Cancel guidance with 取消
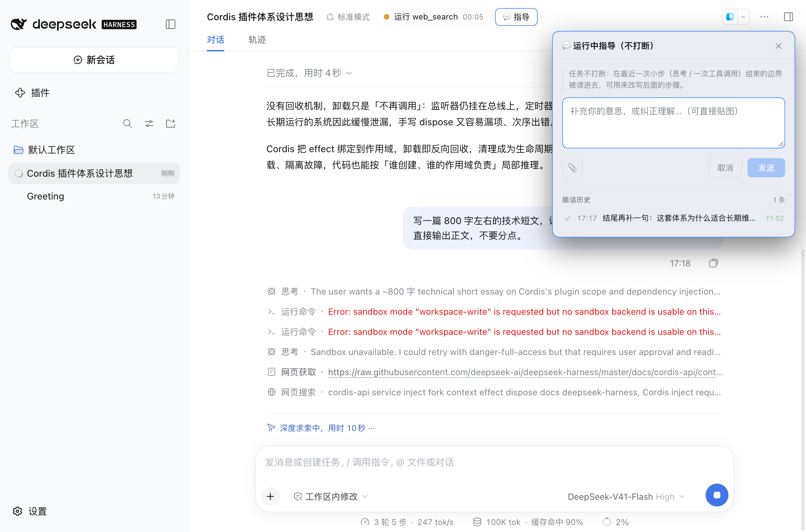 725,168
